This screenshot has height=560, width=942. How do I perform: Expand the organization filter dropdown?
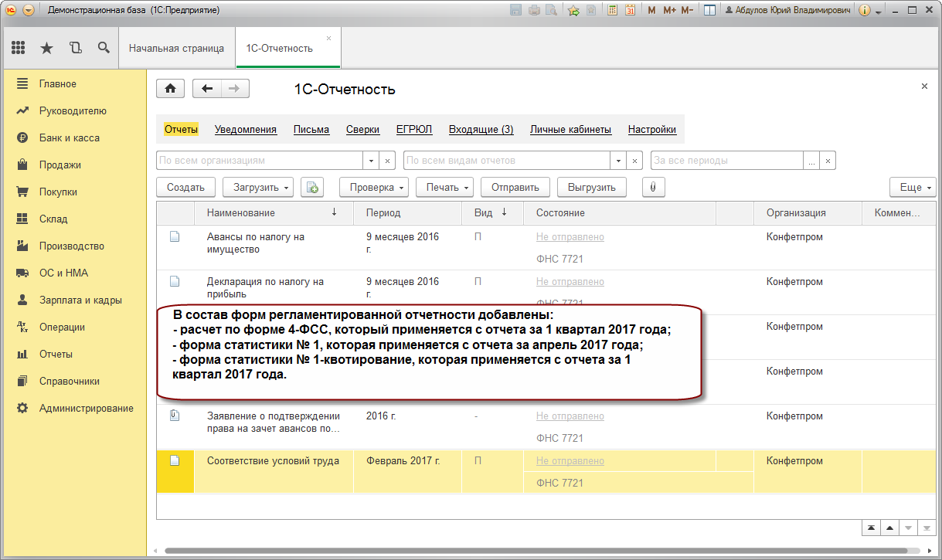[x=372, y=161]
